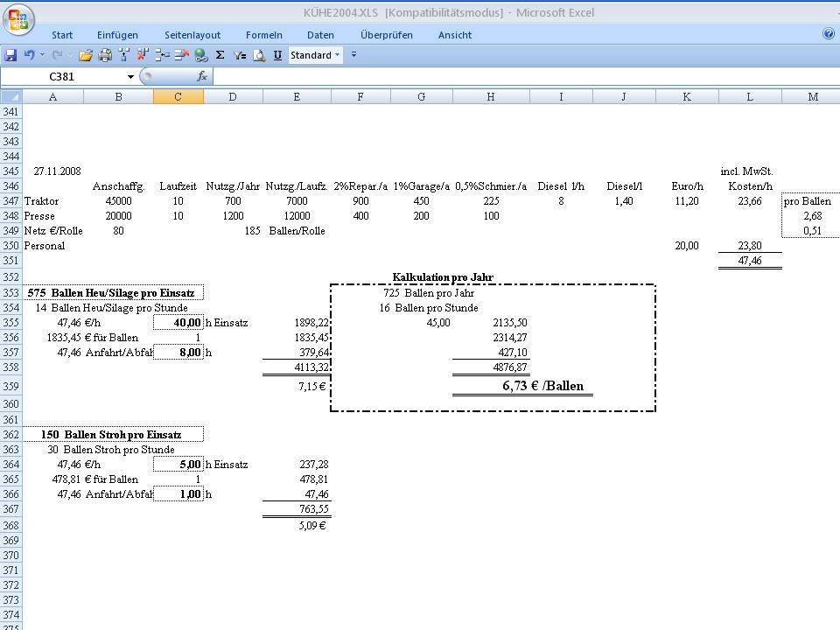
Task: Click the Insert Hyperlink globe icon
Action: (x=201, y=55)
